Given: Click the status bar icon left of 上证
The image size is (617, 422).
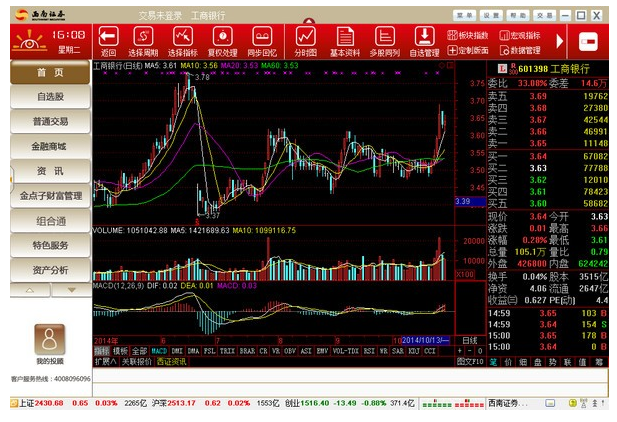Looking at the screenshot, I should (x=14, y=403).
